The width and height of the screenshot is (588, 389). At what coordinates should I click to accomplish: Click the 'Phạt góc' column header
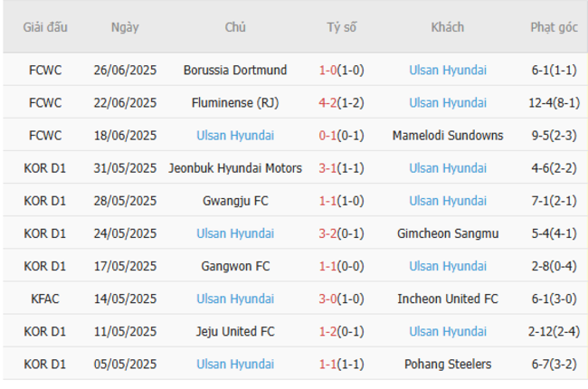click(x=554, y=27)
